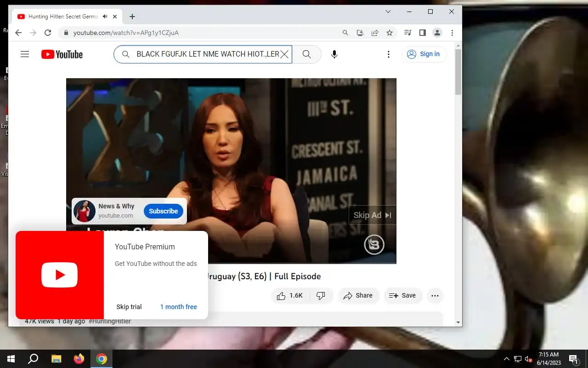Viewport: 588px width, 368px height.
Task: Open the #HuntingHitler hashtag link
Action: tap(110, 321)
